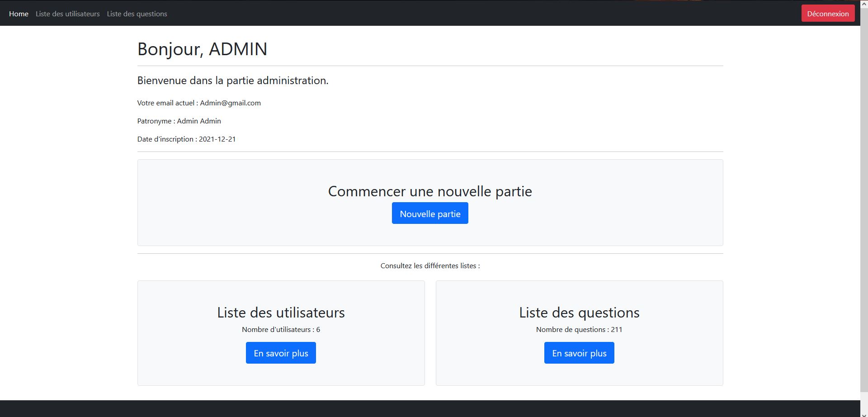Viewport: 868px width, 417px height.
Task: Select the Patronyme : Admin Admin line
Action: (179, 121)
